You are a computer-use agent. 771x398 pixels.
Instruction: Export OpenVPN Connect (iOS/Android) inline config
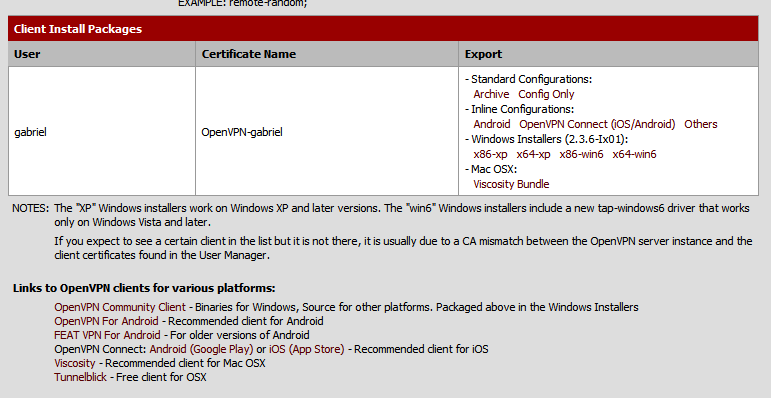click(597, 124)
